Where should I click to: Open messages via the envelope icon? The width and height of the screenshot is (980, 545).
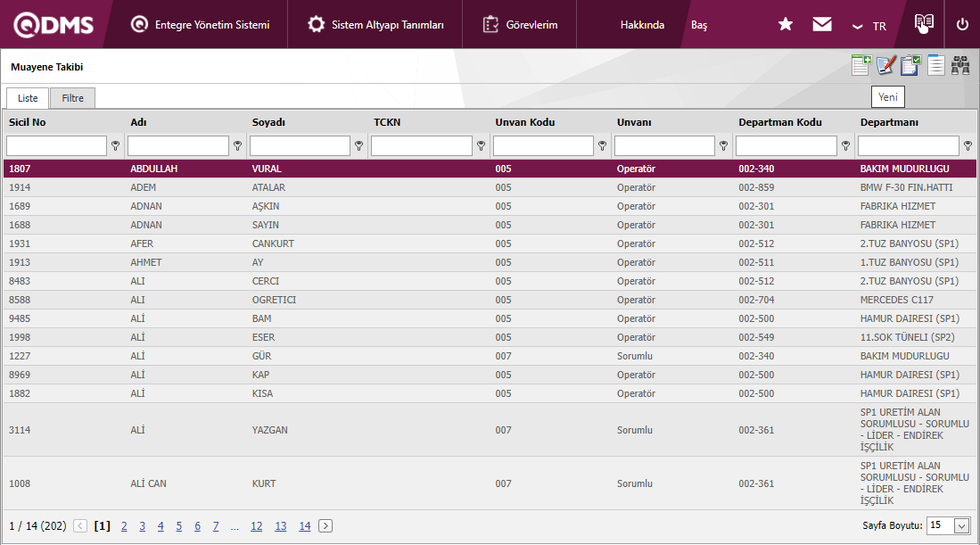click(822, 25)
